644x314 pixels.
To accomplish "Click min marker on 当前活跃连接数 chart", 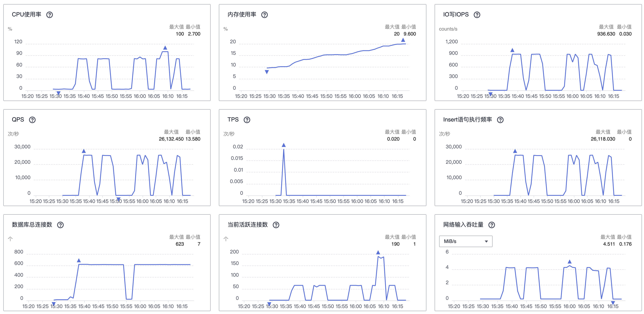I will tap(269, 304).
